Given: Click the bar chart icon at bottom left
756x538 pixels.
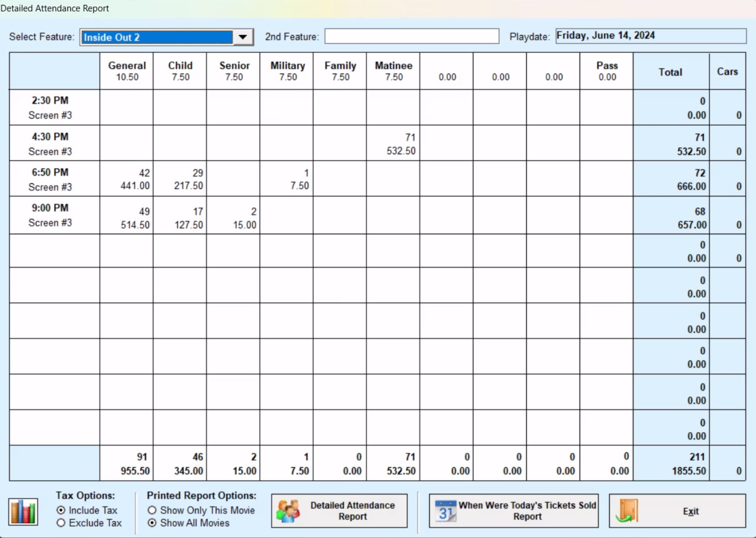Looking at the screenshot, I should [23, 512].
